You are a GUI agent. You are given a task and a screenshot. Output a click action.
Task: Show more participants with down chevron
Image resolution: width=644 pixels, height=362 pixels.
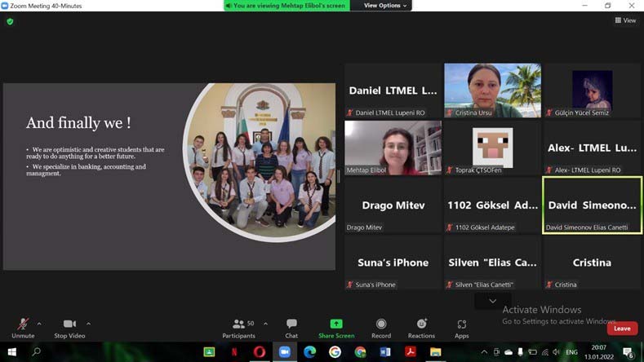(x=492, y=301)
